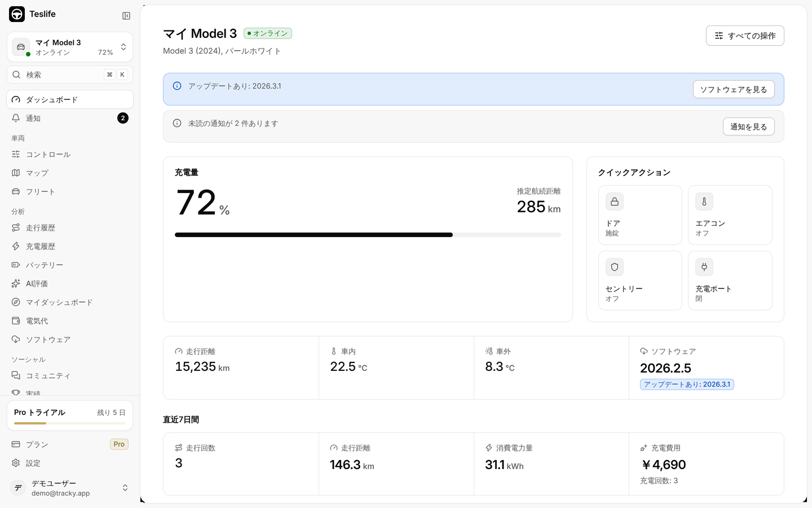Viewport: 812px width, 508px height.
Task: Open the マイ Model 3 vehicle selector
Action: (70, 47)
